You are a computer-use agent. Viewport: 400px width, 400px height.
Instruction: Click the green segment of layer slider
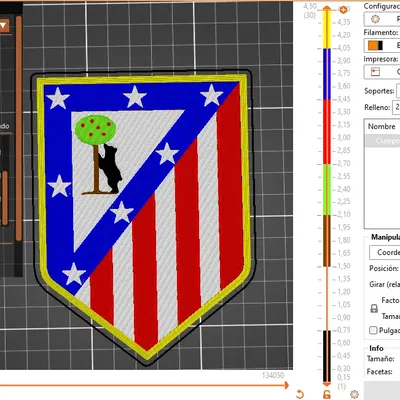point(327,189)
